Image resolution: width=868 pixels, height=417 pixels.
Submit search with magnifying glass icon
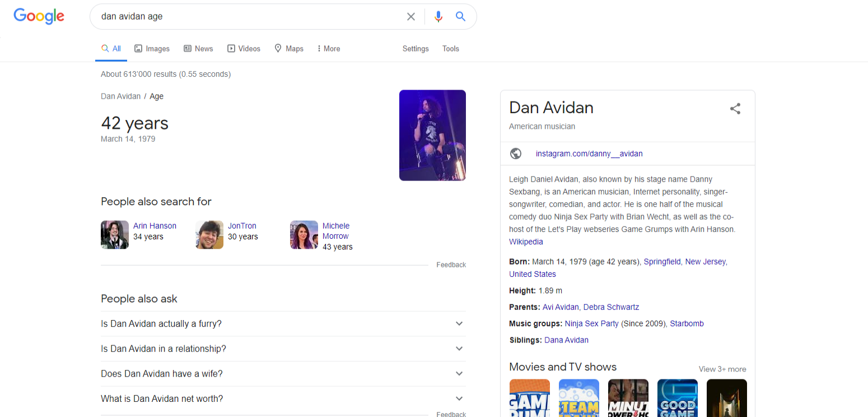[460, 17]
